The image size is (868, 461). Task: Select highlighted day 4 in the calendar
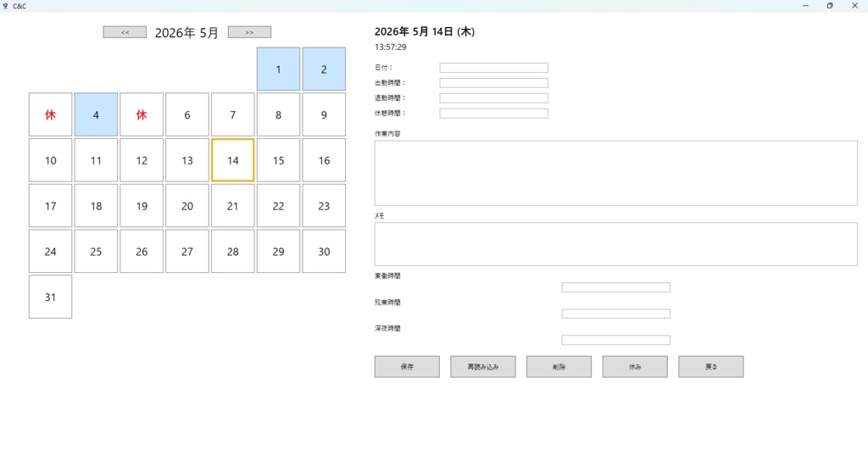96,114
